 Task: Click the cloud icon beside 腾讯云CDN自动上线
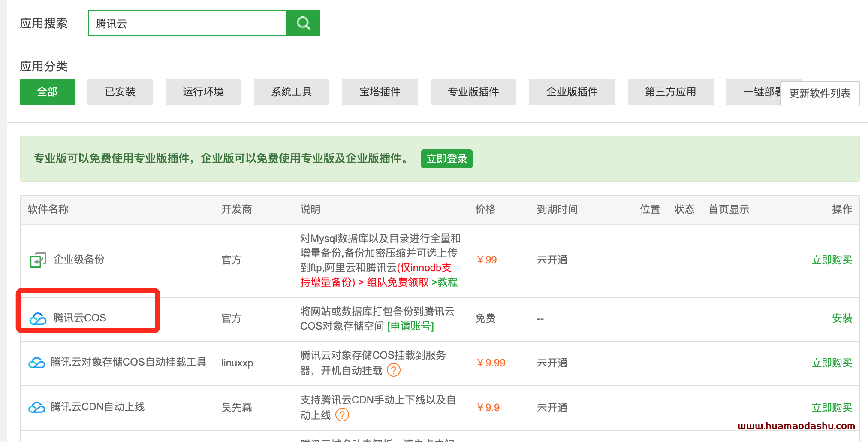point(37,407)
